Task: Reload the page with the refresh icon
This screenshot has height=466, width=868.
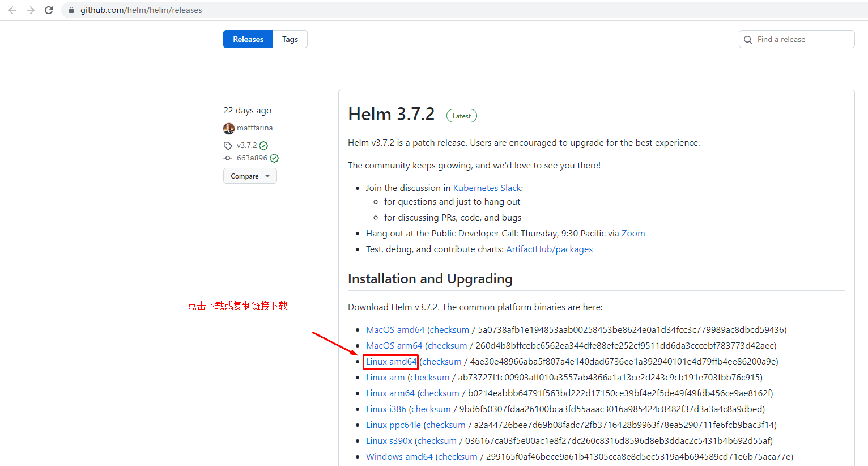Action: point(49,10)
